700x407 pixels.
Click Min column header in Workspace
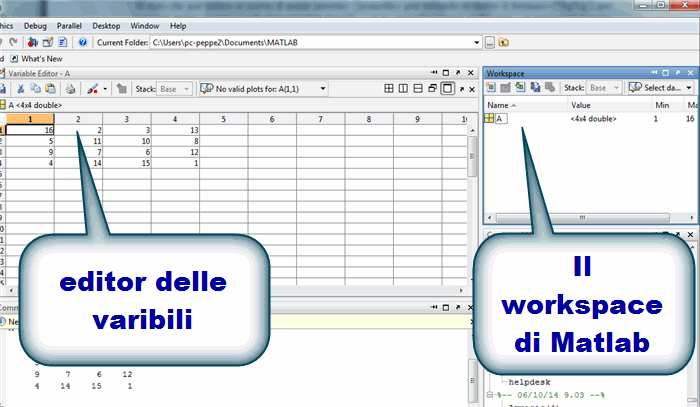(x=668, y=105)
